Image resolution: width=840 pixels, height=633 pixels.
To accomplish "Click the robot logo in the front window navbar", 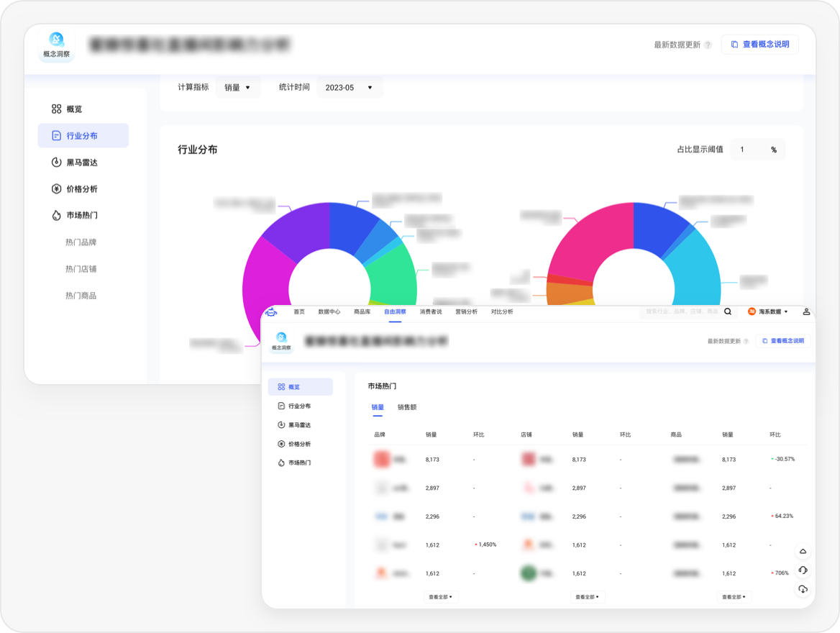I will 271,312.
